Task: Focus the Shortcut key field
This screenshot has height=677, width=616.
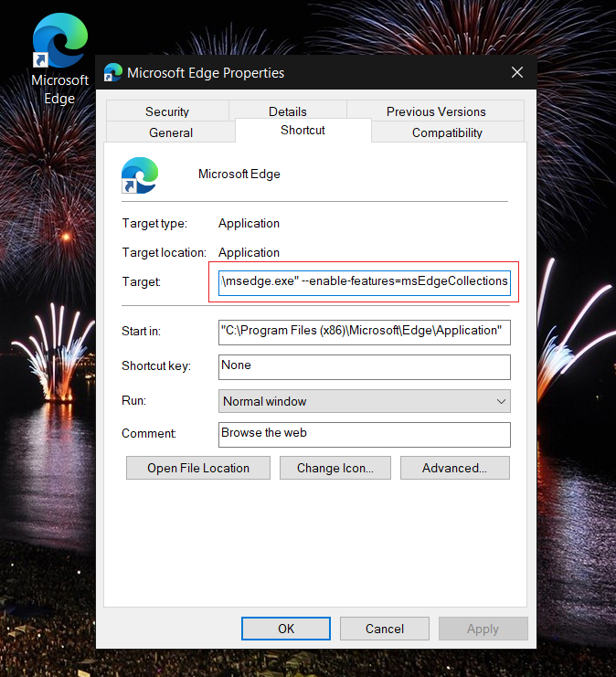Action: click(365, 365)
